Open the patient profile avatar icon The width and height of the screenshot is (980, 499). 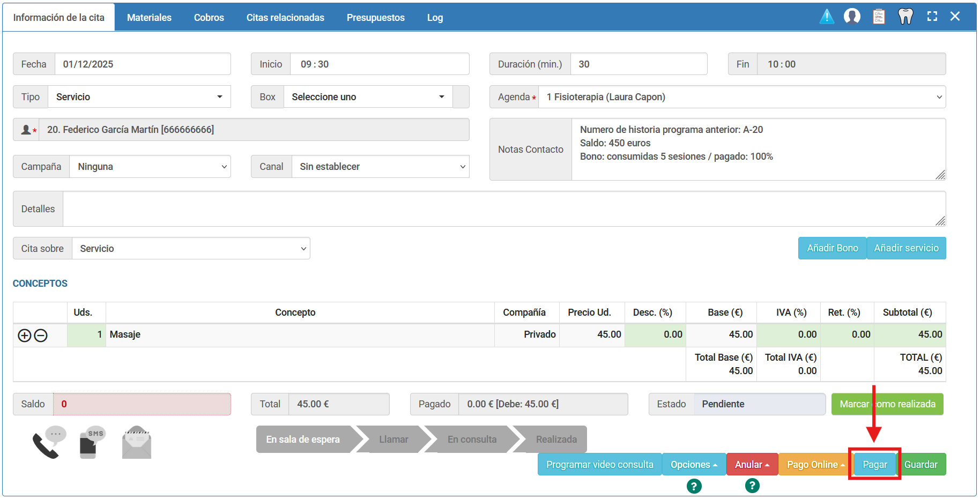pyautogui.click(x=852, y=17)
